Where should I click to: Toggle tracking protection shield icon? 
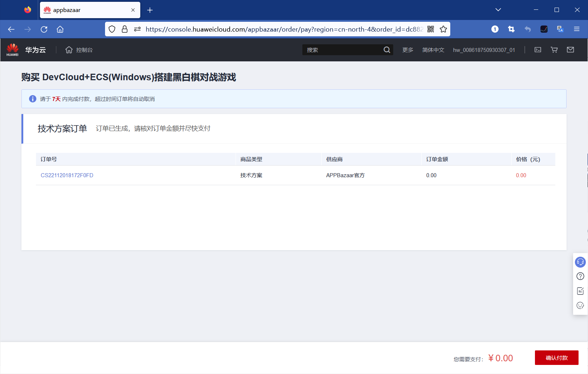112,29
